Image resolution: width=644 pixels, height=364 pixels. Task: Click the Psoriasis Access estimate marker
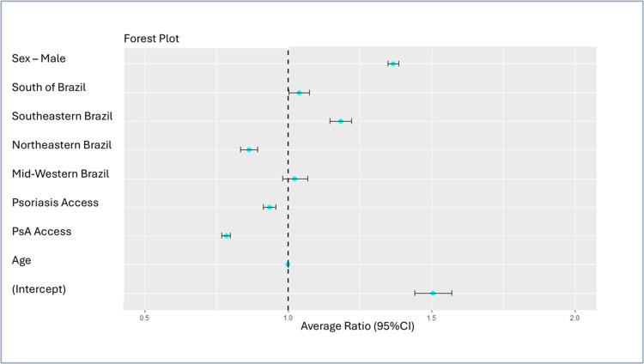[270, 207]
